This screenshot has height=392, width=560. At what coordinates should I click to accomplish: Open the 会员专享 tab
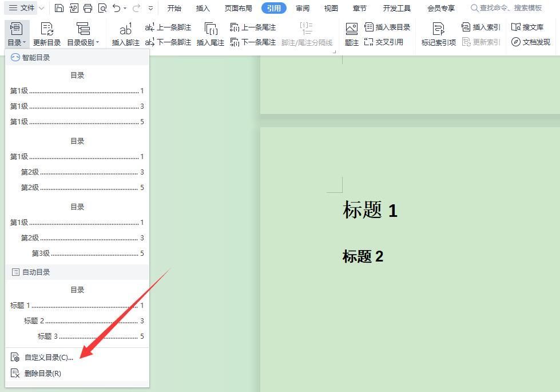[441, 8]
